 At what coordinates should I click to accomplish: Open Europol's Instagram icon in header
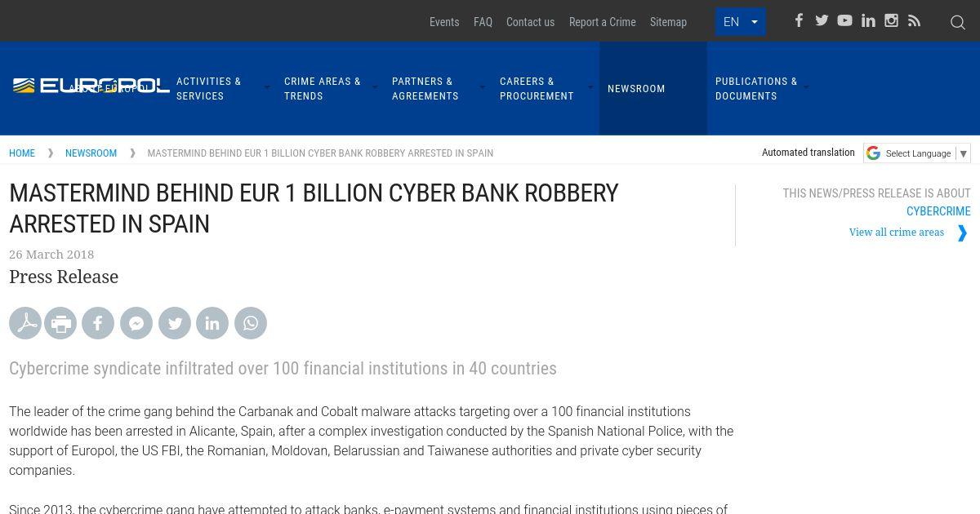pos(891,21)
